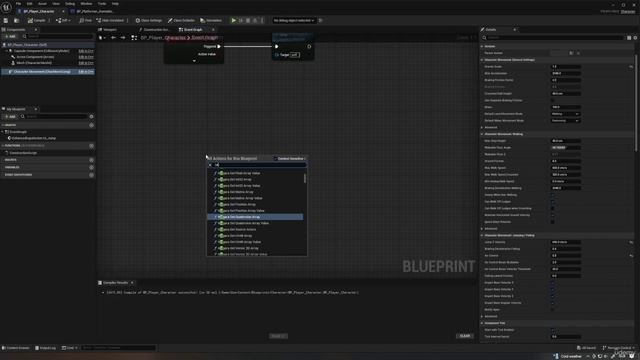The height and width of the screenshot is (360, 640).
Task: Click Edit in C++ for Character Movement
Action: (86, 72)
